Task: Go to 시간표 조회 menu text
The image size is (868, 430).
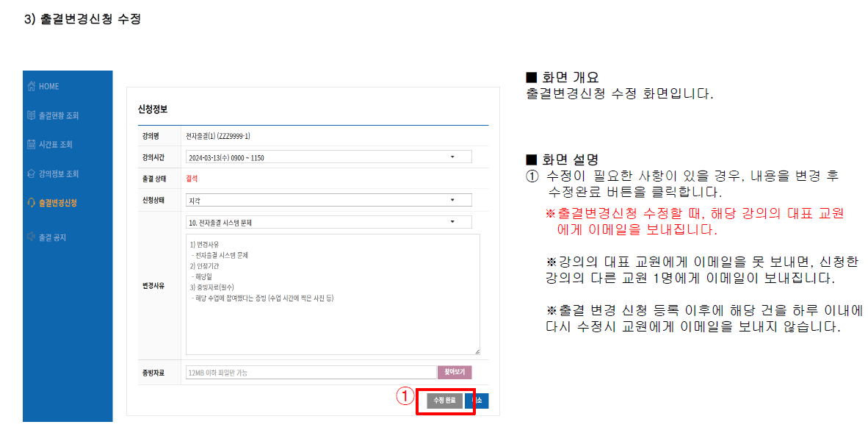Action: click(56, 145)
